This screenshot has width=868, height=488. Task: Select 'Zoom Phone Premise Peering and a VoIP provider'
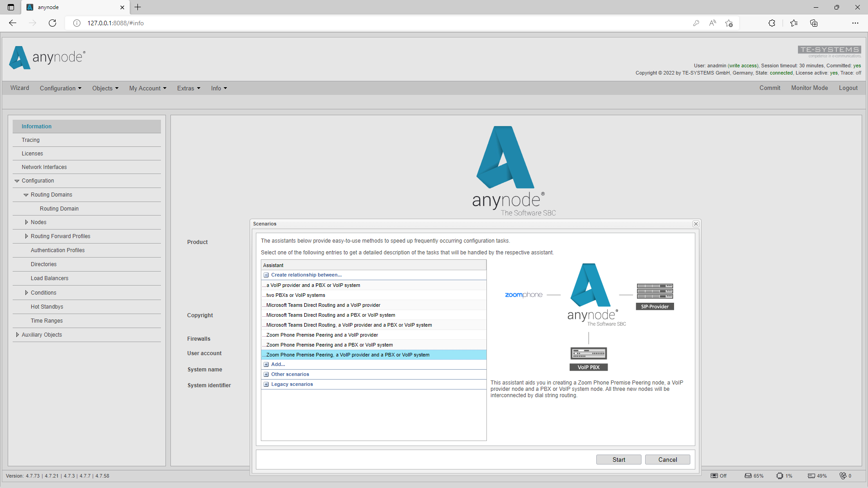pos(374,335)
